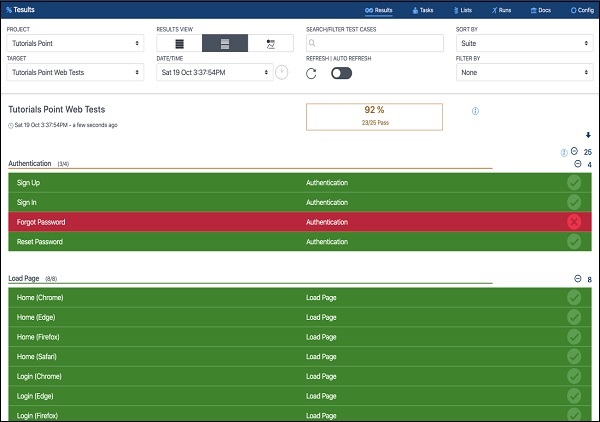Click the pass checkmark on Sign Up row

(x=573, y=183)
